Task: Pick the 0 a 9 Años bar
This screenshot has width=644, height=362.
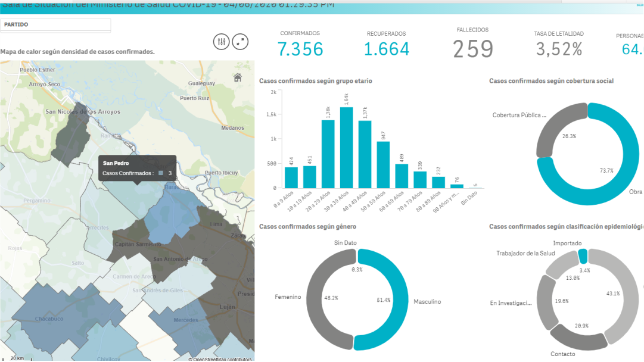Action: [x=291, y=177]
